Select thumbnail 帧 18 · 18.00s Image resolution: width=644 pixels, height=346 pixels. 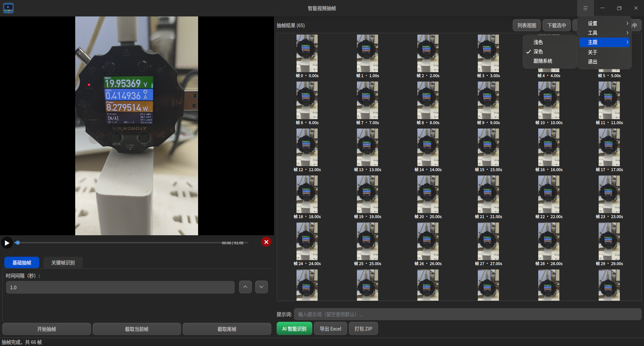click(x=307, y=197)
